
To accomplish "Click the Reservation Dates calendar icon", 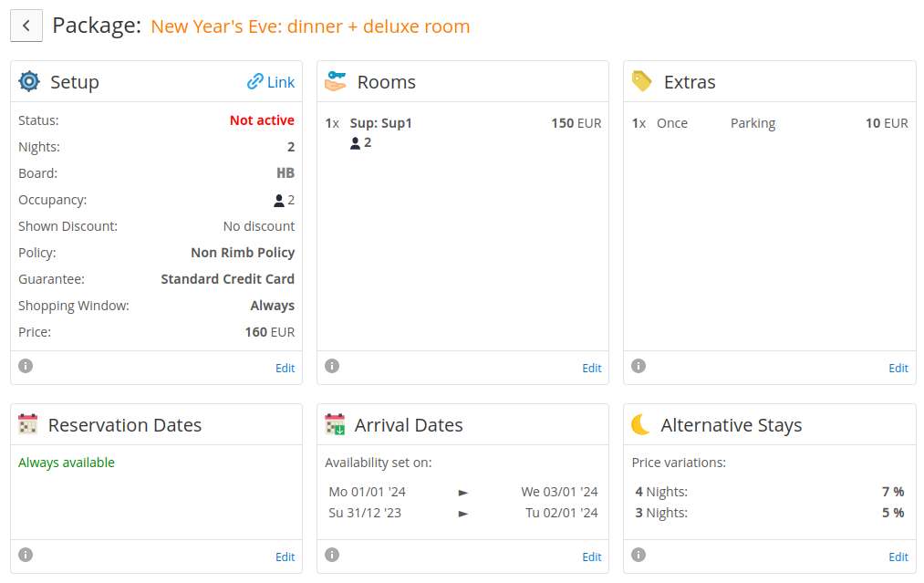I will click(27, 424).
